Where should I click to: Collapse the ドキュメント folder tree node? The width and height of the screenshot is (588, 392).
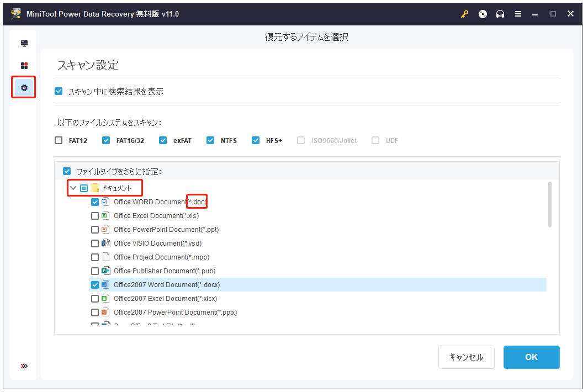(x=73, y=188)
